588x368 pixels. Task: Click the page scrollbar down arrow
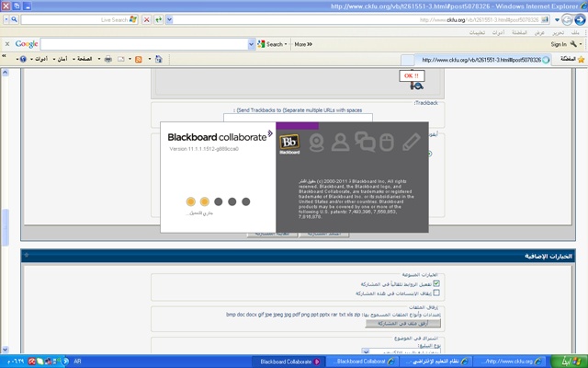click(6, 350)
